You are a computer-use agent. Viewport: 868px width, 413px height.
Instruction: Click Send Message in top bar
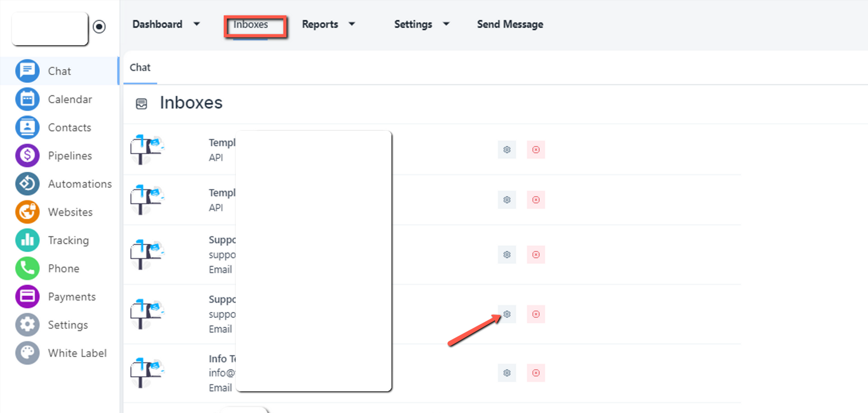[510, 24]
